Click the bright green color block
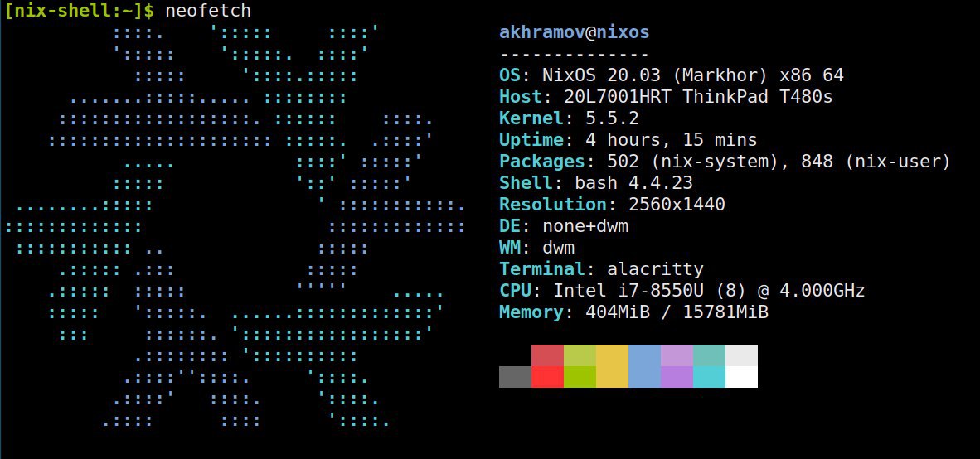The width and height of the screenshot is (980, 459). coord(580,377)
